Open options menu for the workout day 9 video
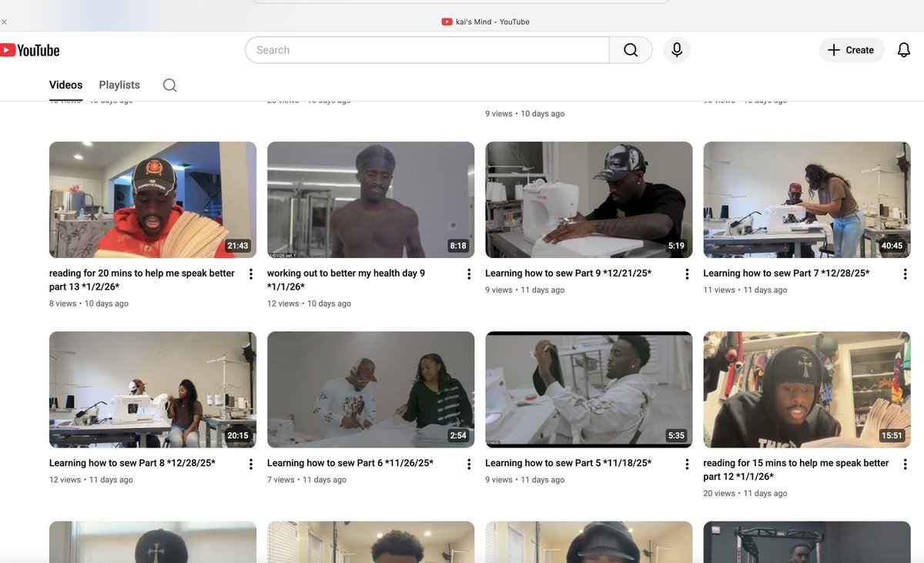The width and height of the screenshot is (924, 563). 468,273
